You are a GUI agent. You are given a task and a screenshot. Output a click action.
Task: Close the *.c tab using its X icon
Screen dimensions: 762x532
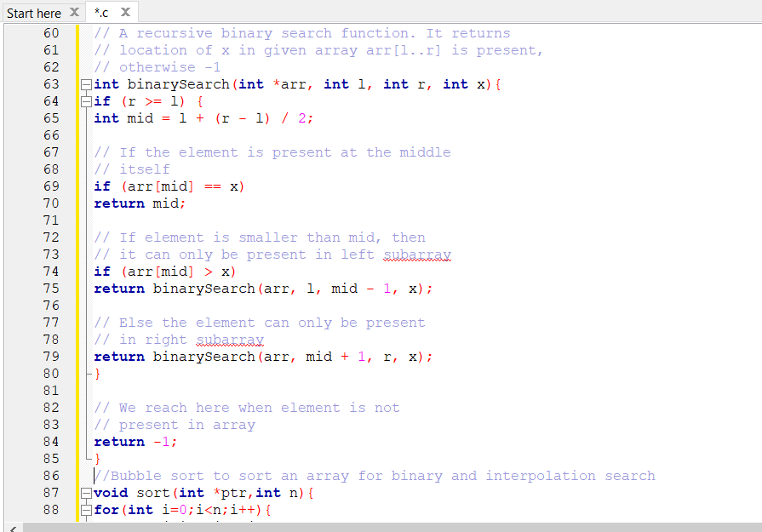tap(126, 12)
